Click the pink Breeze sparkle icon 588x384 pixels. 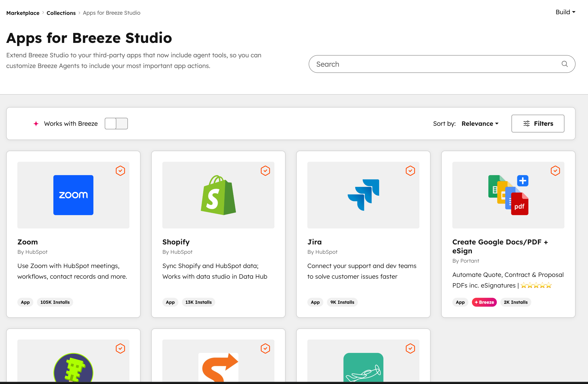(36, 124)
